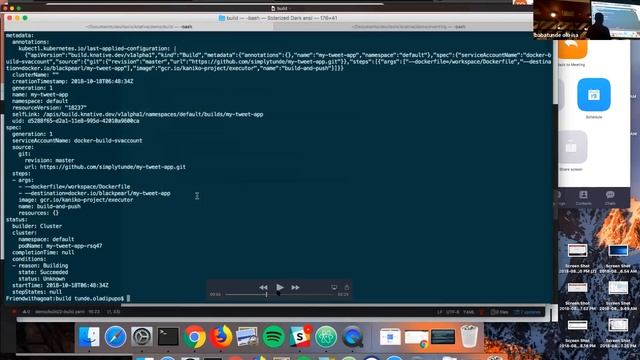This screenshot has height=360, width=640.
Task: Open QuickTime Player from the Dock
Action: (353, 337)
